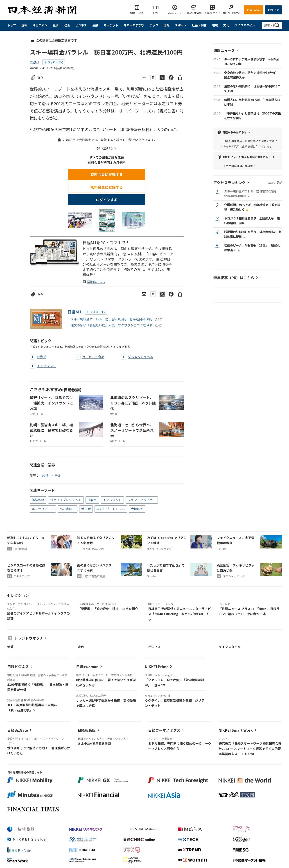
Task: Follow the グルメ＆トラベル topic plus button
Action: pyautogui.click(x=124, y=357)
